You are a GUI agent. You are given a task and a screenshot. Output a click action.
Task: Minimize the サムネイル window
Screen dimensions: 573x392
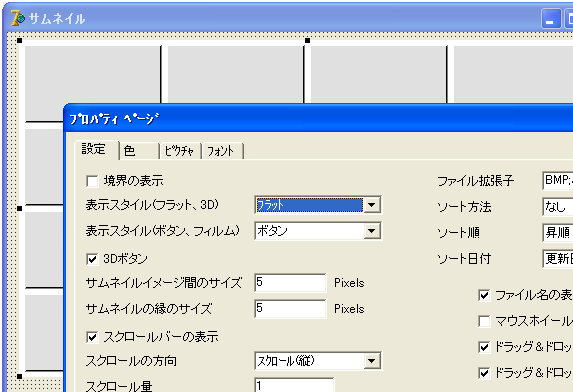point(551,19)
